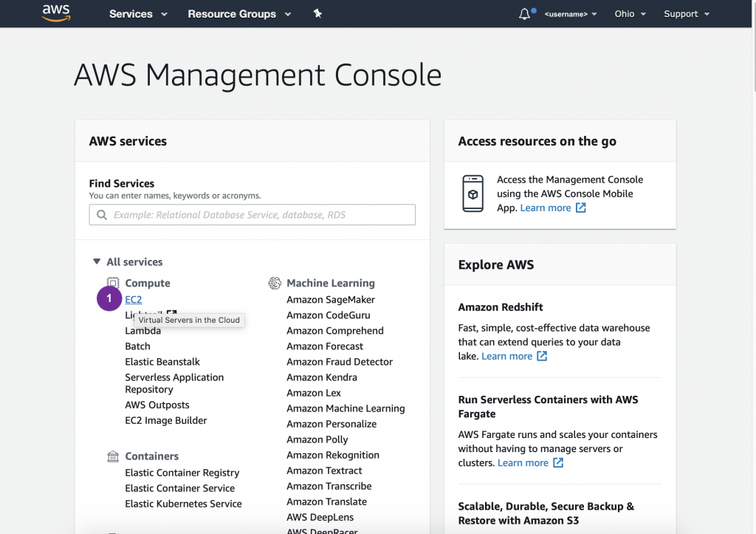Expand the Resource Groups dropdown
This screenshot has height=534, width=756.
239,14
